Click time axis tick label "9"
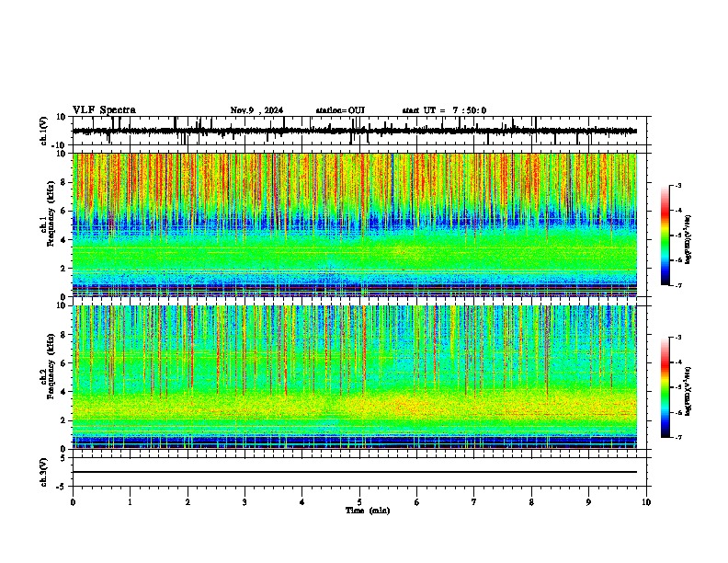Viewport: 728px width, 563px height. click(588, 502)
